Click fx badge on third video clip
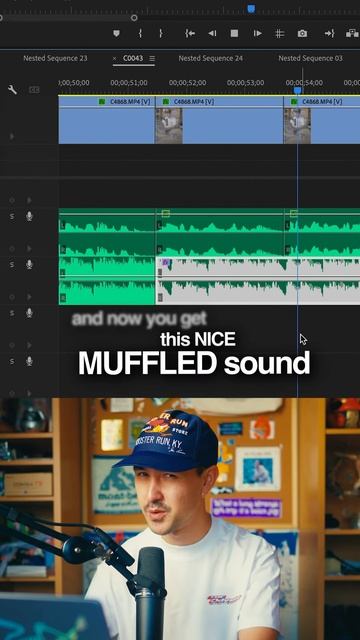360x640 pixels. [294, 102]
